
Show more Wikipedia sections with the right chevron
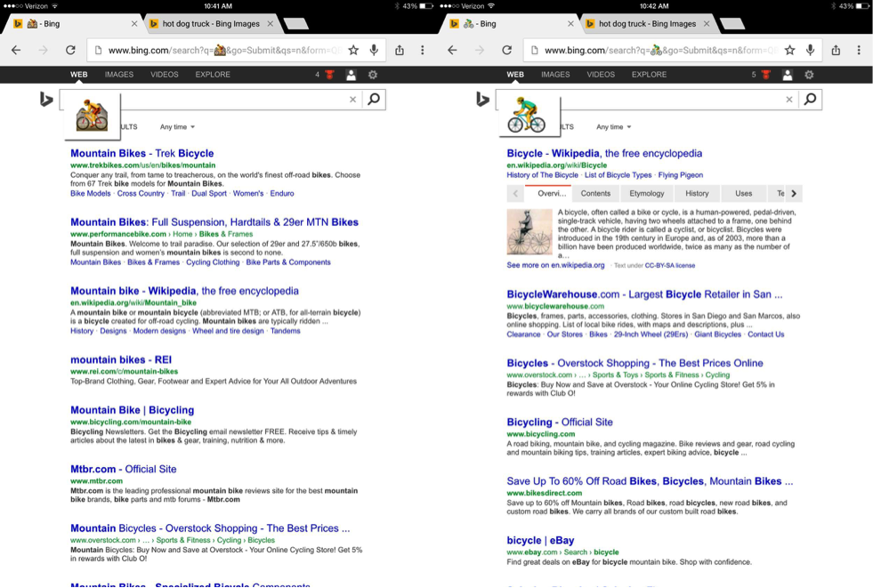[794, 194]
